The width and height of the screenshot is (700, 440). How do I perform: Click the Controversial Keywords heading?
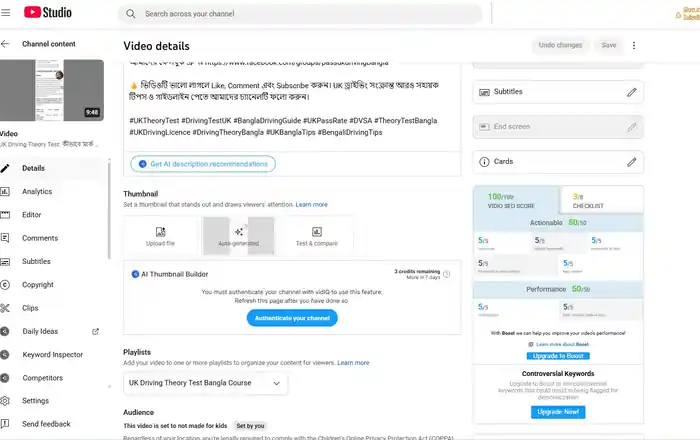(558, 374)
